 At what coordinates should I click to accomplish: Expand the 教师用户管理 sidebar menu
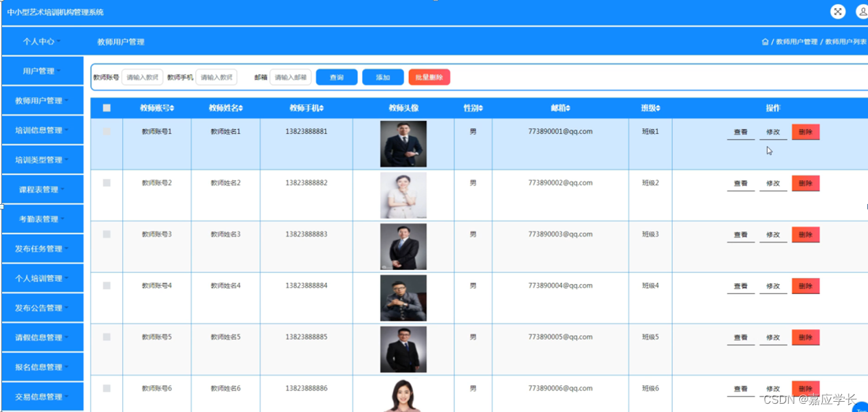pyautogui.click(x=43, y=100)
